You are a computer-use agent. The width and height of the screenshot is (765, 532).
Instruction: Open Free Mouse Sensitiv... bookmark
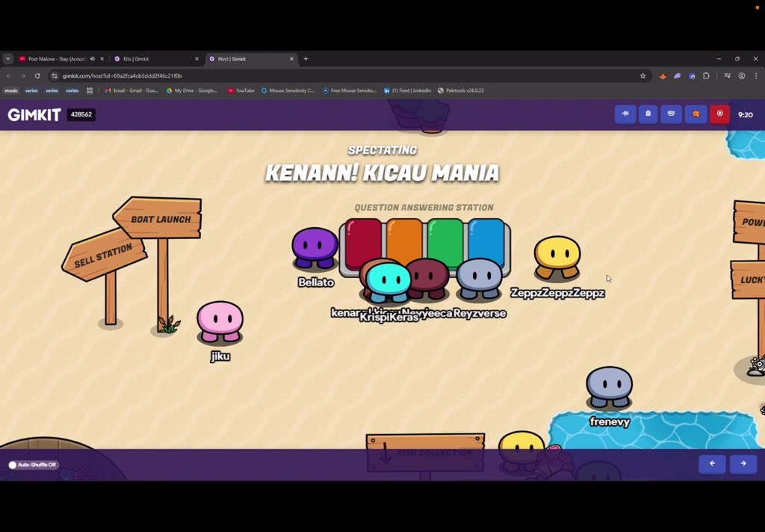click(x=350, y=90)
